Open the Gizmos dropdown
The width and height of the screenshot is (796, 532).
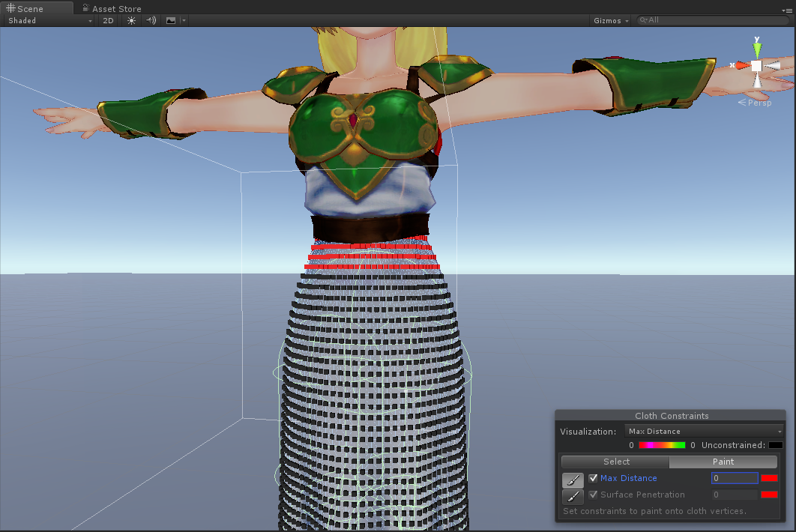pos(611,20)
